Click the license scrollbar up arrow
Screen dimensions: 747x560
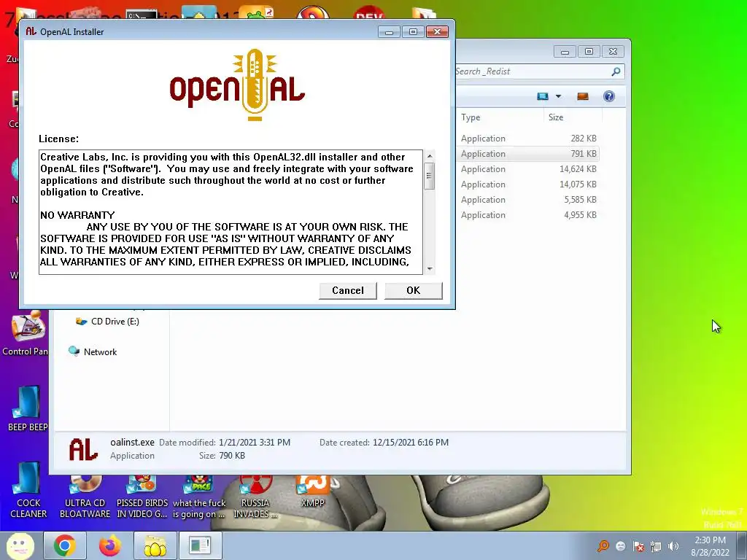(x=429, y=156)
